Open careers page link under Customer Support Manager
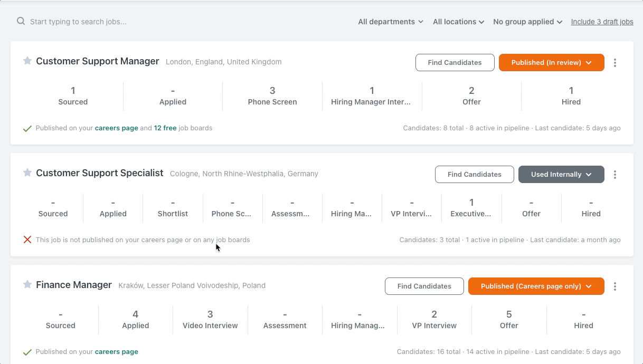 pos(117,128)
